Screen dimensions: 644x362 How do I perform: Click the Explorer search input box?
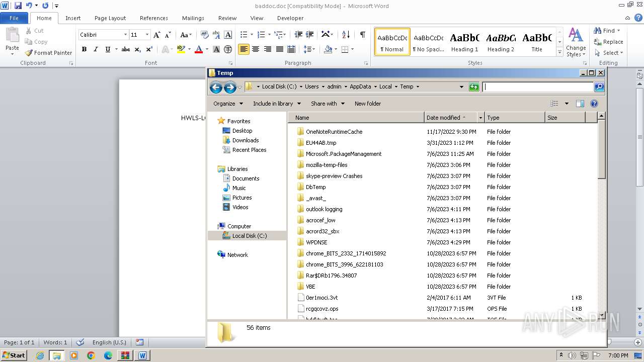[x=538, y=87]
